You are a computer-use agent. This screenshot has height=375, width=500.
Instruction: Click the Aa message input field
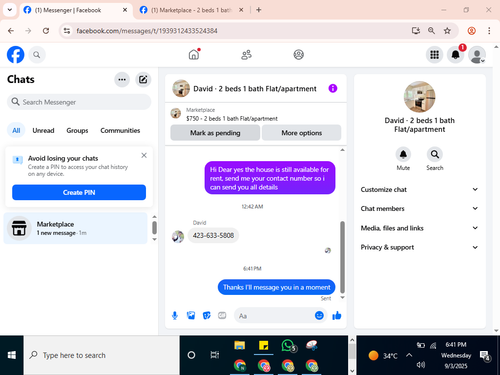click(x=274, y=315)
